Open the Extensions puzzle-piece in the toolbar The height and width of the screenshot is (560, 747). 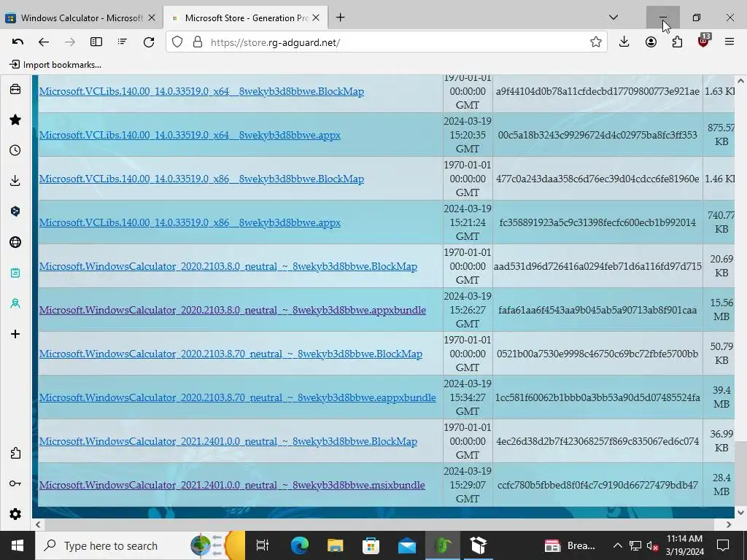pyautogui.click(x=677, y=42)
